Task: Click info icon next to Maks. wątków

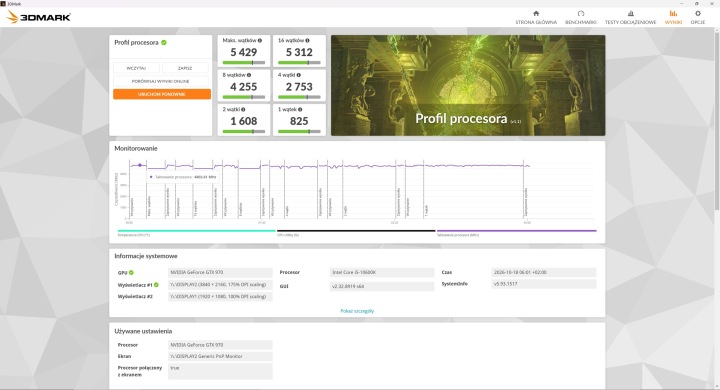Action: tap(260, 40)
